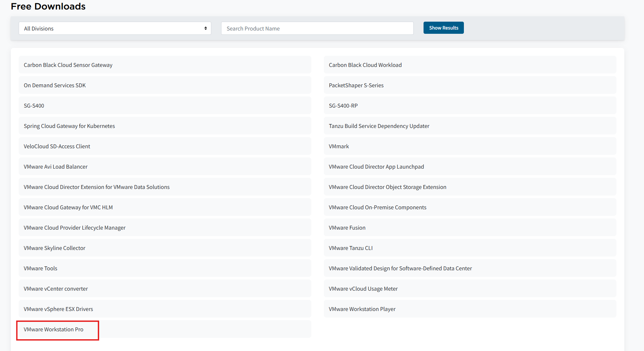Viewport: 644px width, 351px height.
Task: Open the VMware Tools entry
Action: point(165,268)
